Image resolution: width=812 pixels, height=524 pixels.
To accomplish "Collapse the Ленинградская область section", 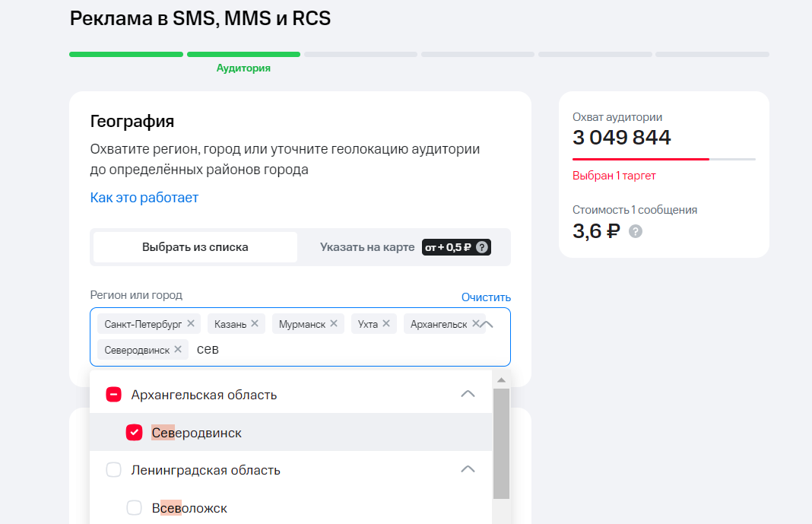I will pyautogui.click(x=468, y=470).
